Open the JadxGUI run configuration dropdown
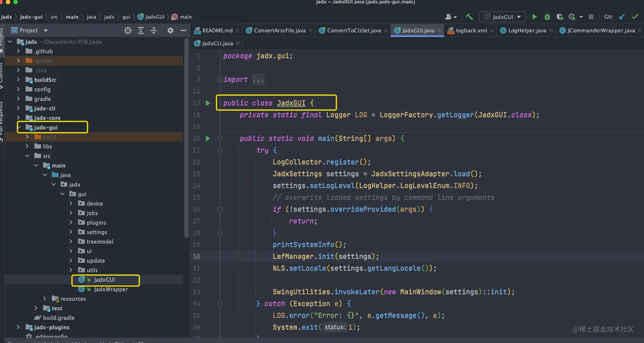Viewport: 644px width, 343px height. (502, 17)
